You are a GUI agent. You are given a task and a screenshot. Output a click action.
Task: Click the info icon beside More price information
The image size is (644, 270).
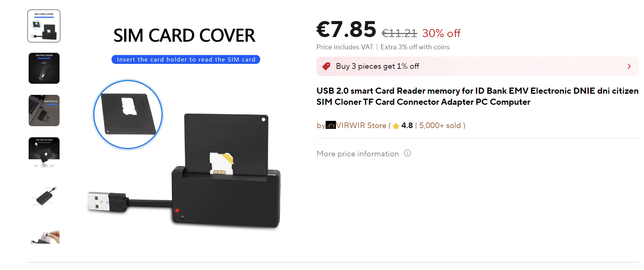click(x=407, y=153)
